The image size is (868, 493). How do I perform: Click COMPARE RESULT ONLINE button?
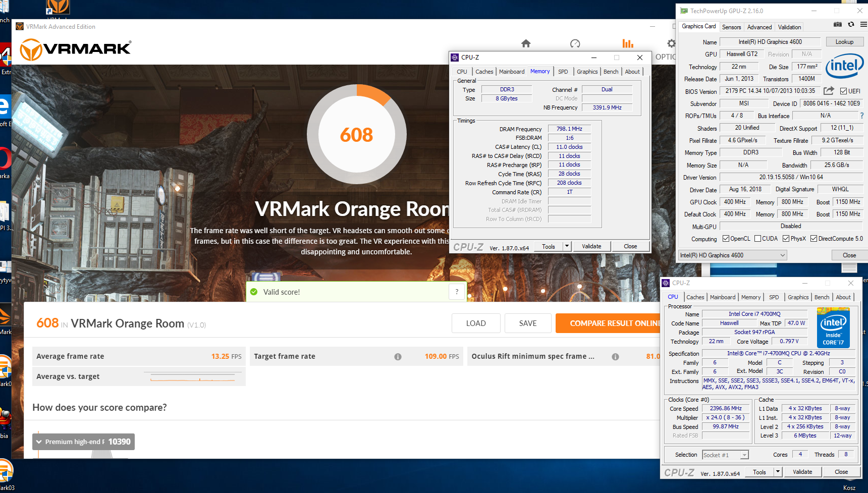click(608, 323)
